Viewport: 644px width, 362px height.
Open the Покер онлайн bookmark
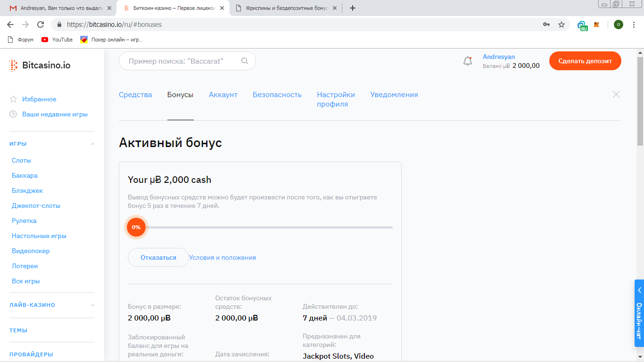[111, 40]
